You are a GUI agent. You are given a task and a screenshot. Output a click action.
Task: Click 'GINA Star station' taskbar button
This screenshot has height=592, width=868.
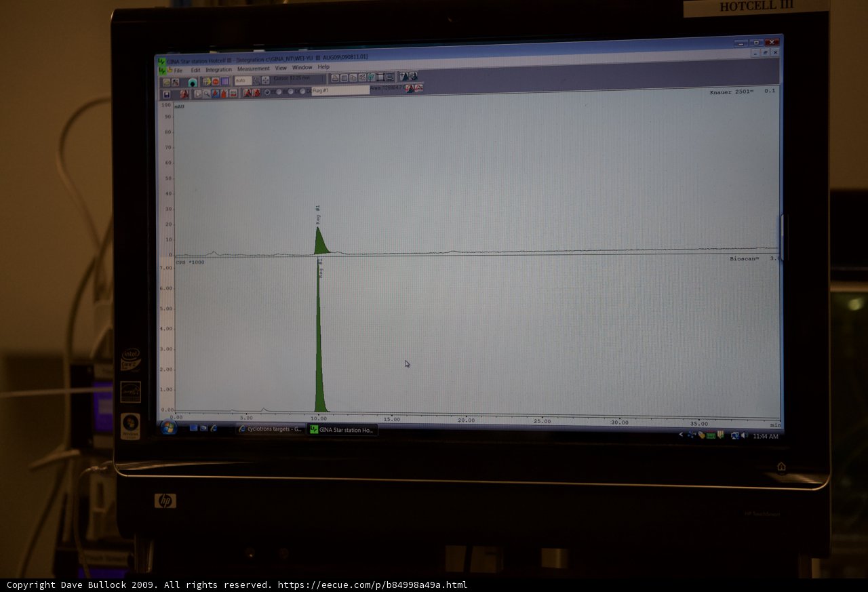click(x=342, y=430)
